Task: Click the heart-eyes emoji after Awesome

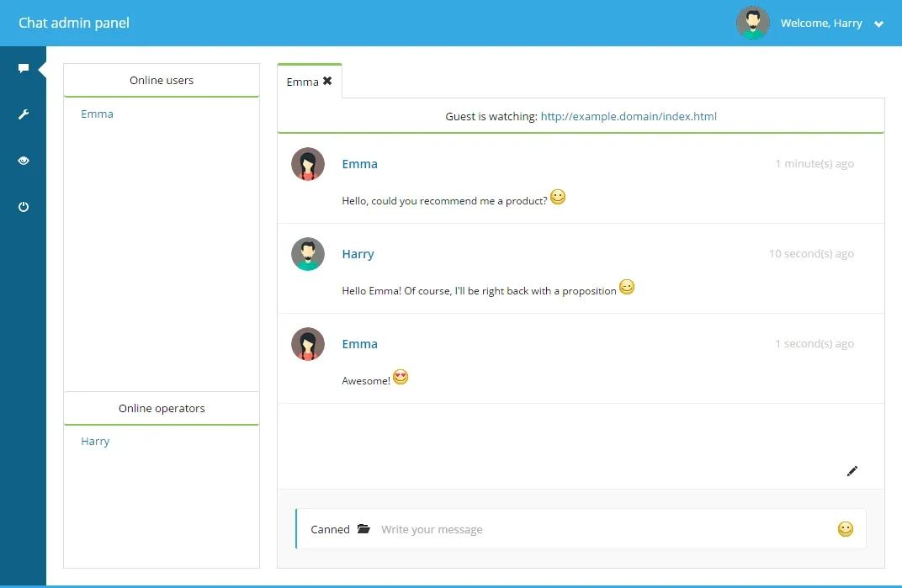Action: [401, 378]
